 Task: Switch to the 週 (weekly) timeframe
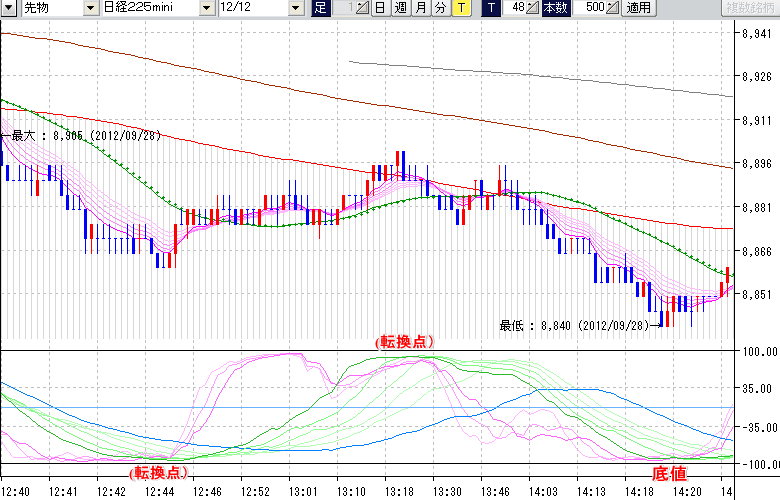pyautogui.click(x=400, y=8)
